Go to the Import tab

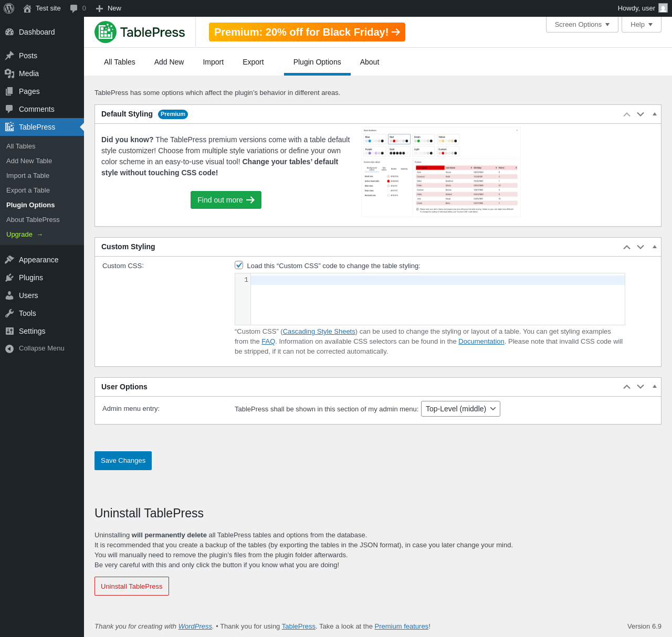[x=213, y=62]
